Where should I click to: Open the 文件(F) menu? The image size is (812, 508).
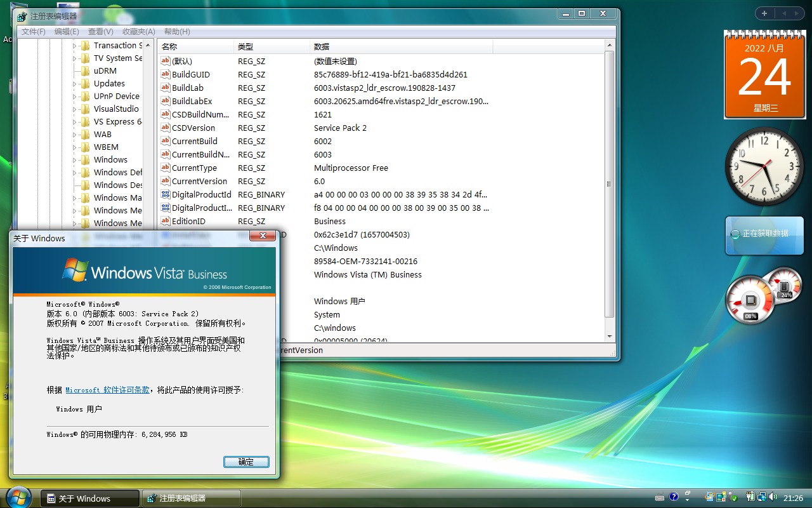pos(34,32)
